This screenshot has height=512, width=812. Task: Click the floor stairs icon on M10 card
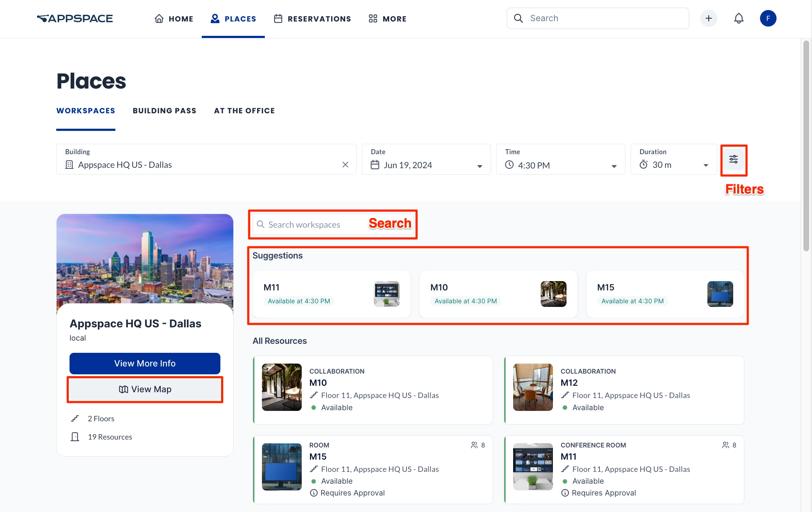pyautogui.click(x=314, y=395)
